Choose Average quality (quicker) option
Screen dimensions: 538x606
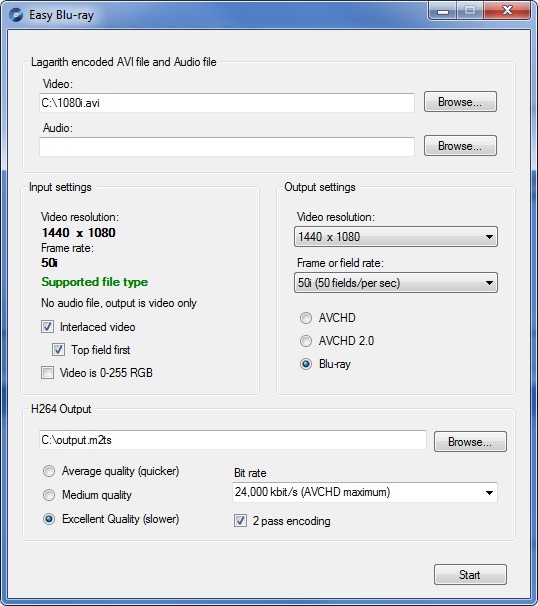click(49, 471)
